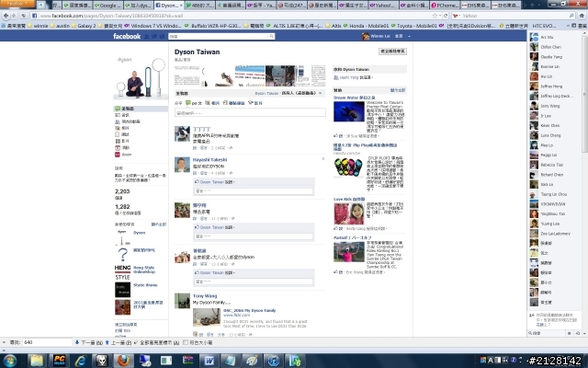Click the magnifier icon in Facebook search

tap(271, 36)
